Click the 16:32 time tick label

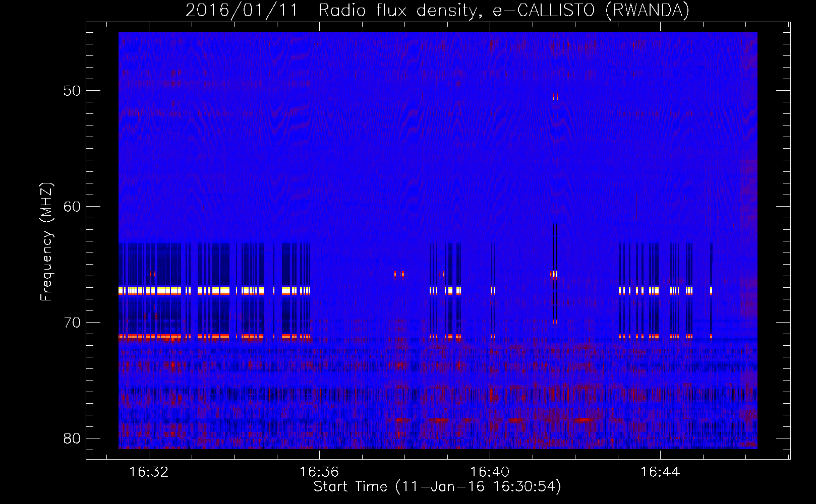tap(149, 472)
